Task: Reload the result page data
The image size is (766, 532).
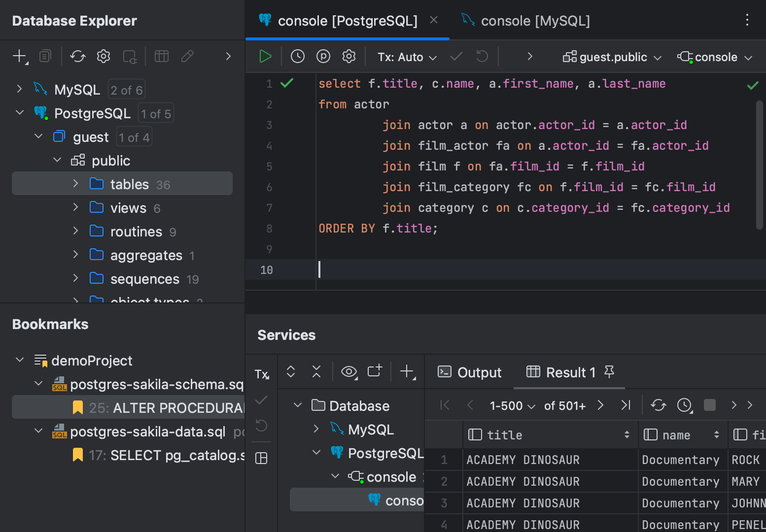Action: (658, 405)
